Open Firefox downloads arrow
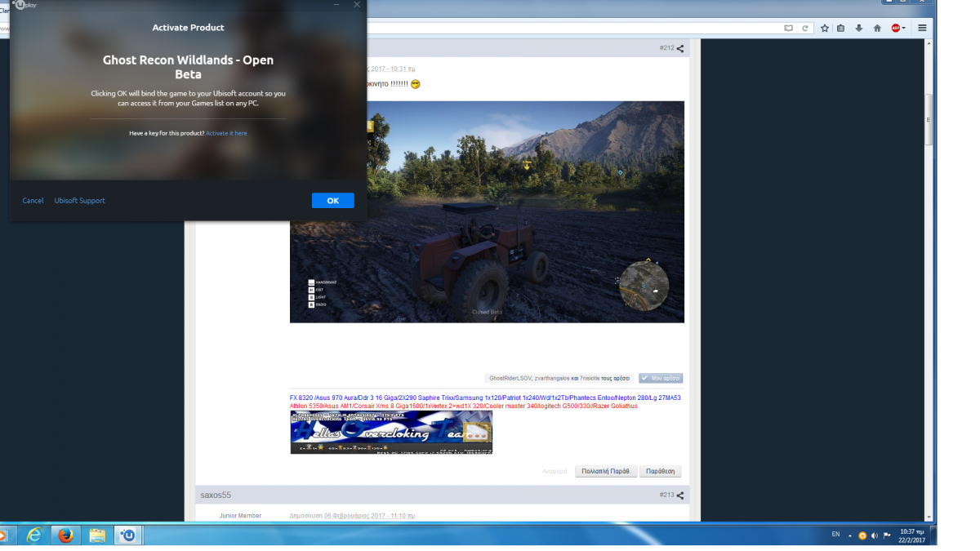This screenshot has width=980, height=551. pos(859,28)
